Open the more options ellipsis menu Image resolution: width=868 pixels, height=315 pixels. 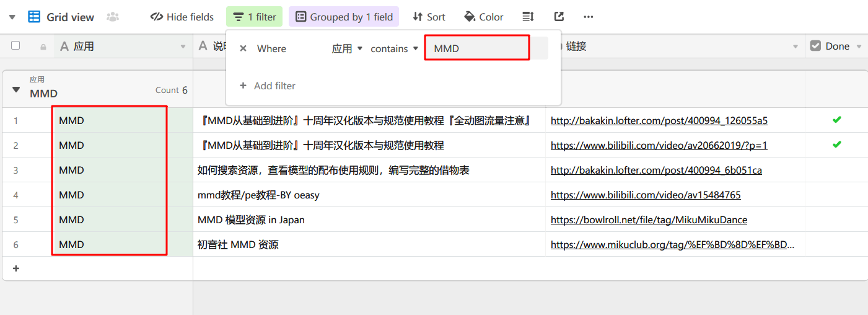589,17
